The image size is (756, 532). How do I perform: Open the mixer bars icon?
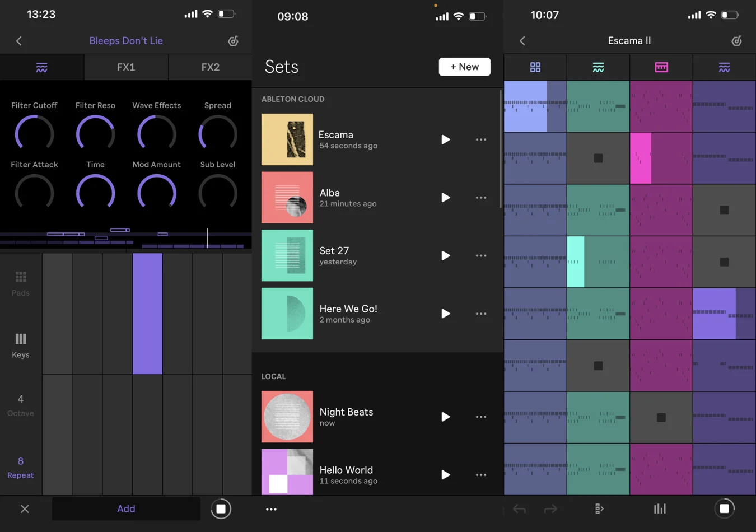(660, 508)
